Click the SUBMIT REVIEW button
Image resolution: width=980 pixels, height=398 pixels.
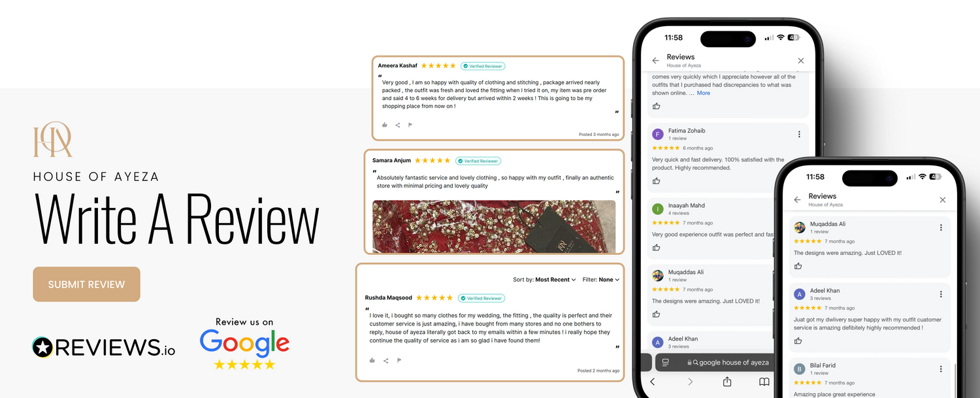coord(86,284)
